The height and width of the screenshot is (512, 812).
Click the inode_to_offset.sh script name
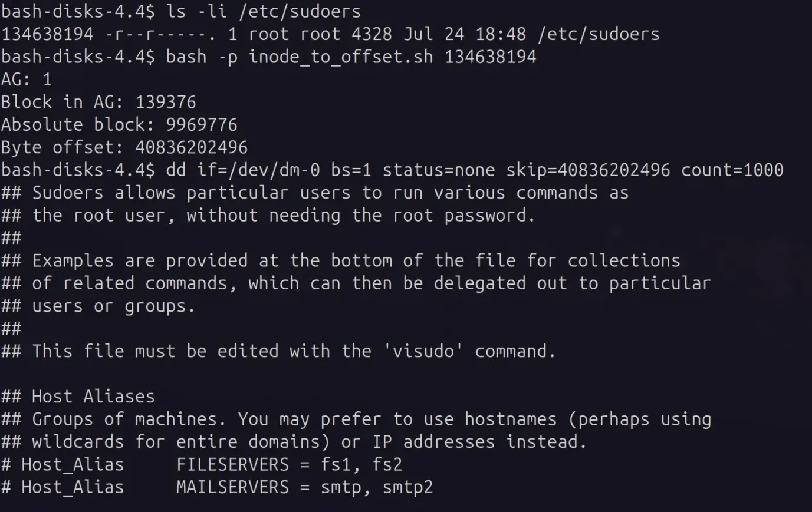(x=341, y=57)
